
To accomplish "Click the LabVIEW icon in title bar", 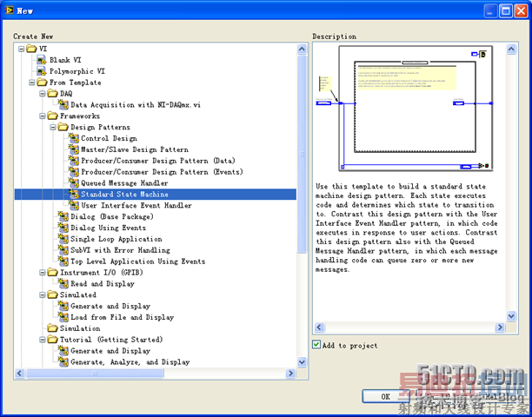I will (x=9, y=10).
